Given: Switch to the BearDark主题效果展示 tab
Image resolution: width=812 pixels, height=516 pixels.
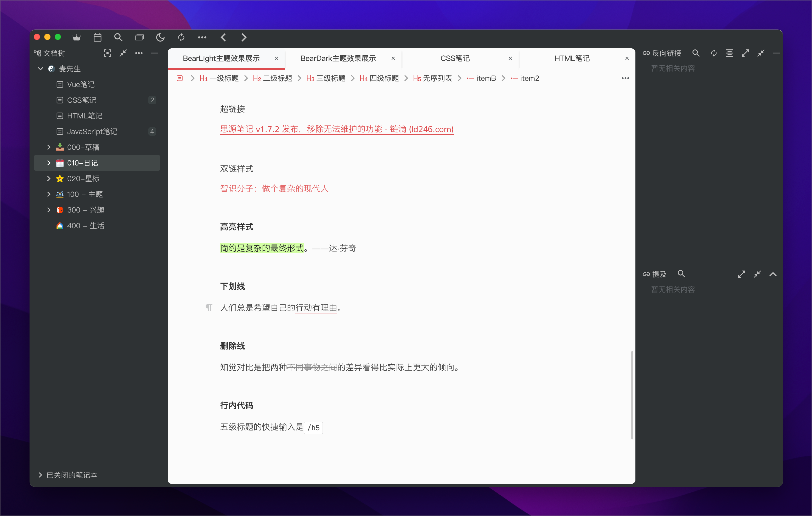Looking at the screenshot, I should [x=338, y=58].
